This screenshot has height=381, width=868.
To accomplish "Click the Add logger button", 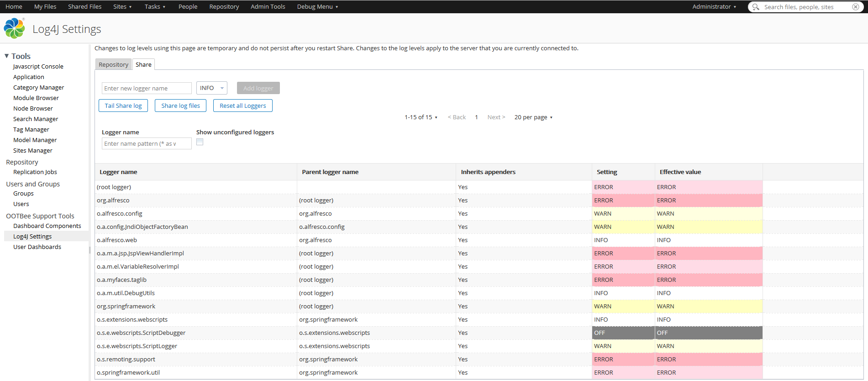I will 258,88.
